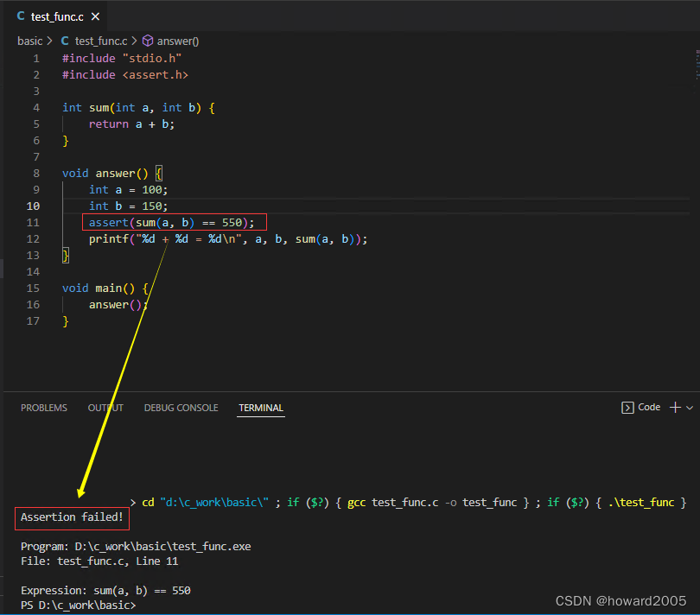Click the C icon in breadcrumb
The width and height of the screenshot is (700, 615).
[65, 41]
